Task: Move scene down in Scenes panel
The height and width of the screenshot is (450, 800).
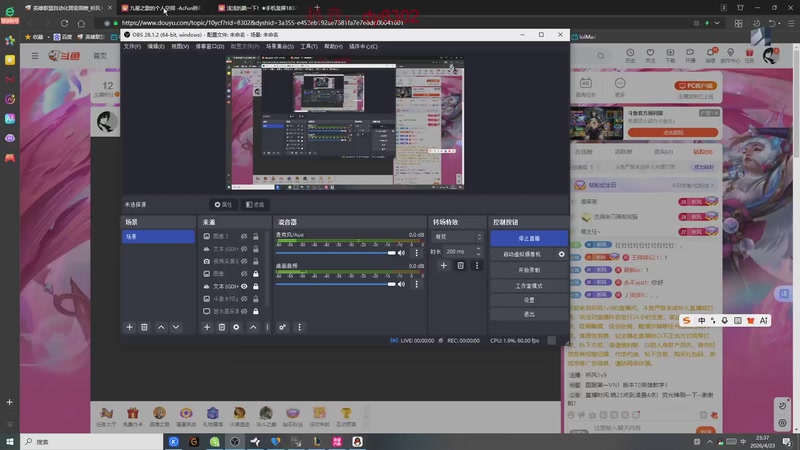Action: pos(176,327)
